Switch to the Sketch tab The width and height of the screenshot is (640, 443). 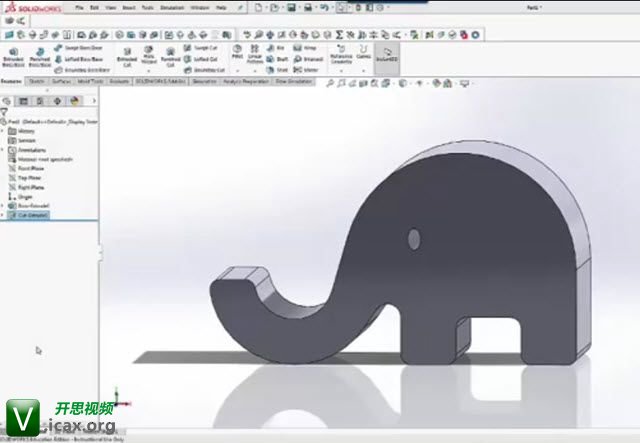point(36,81)
